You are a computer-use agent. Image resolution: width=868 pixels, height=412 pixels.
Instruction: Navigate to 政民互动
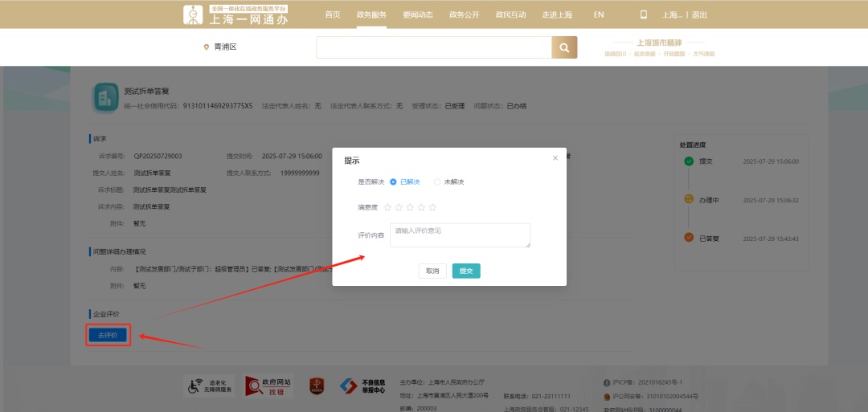tap(511, 15)
